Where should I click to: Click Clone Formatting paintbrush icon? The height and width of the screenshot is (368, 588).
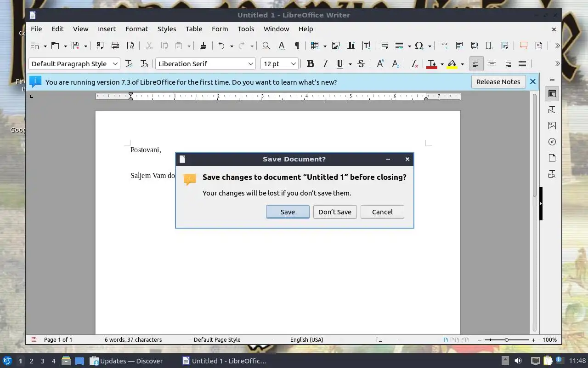(203, 46)
